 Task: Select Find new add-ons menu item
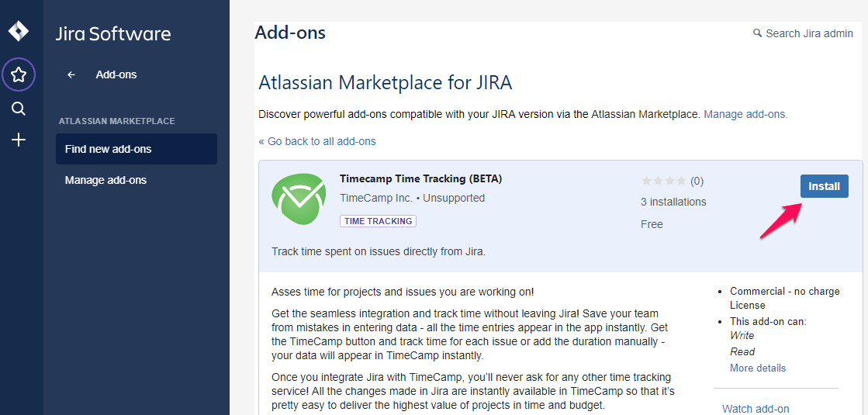point(137,149)
